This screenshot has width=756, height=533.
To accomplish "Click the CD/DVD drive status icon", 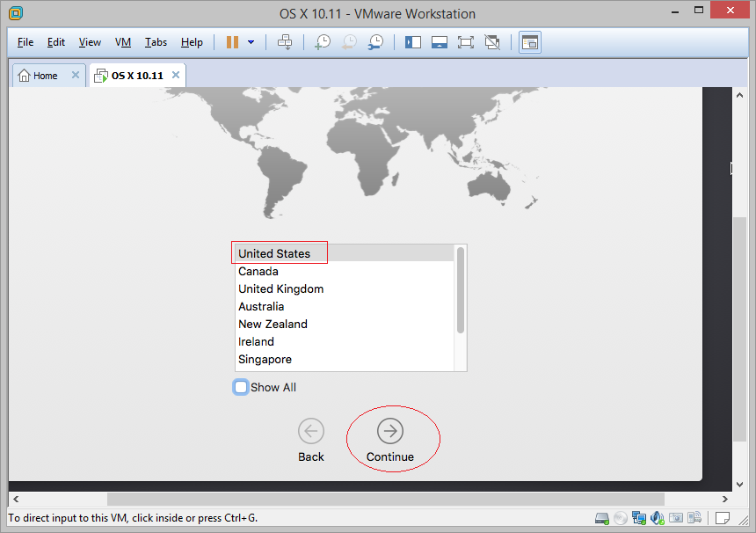I will point(621,519).
